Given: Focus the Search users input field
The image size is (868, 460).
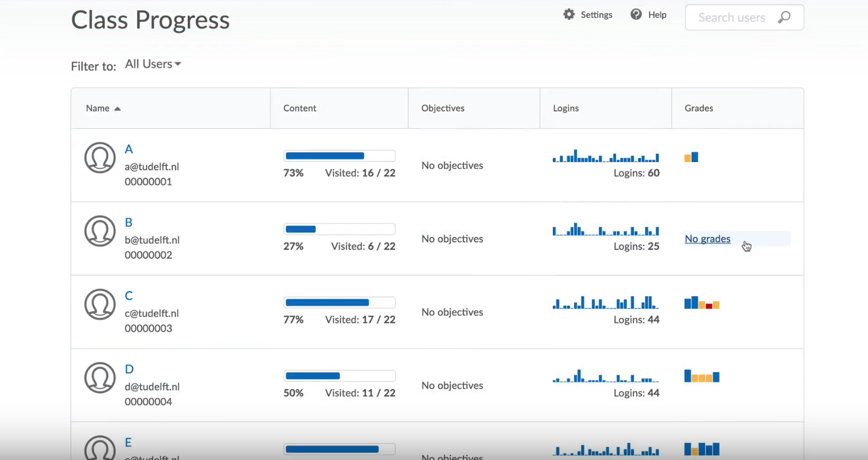Looking at the screenshot, I should coord(731,18).
